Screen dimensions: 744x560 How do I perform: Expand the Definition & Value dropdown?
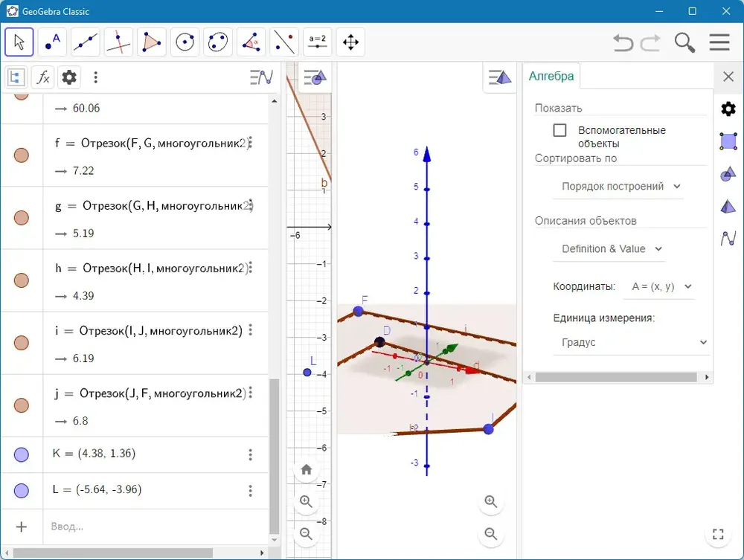609,249
